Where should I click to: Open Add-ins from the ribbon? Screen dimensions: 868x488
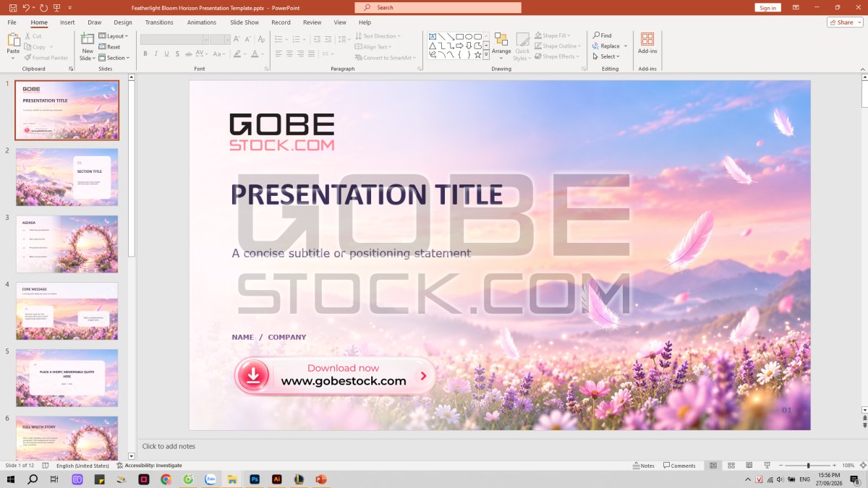647,43
